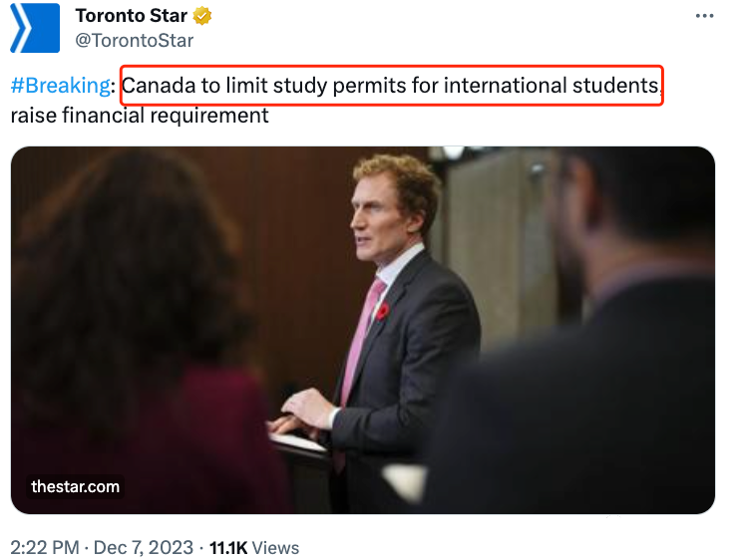This screenshot has width=733, height=560.
Task: Click the gold verified badge
Action: click(x=201, y=17)
